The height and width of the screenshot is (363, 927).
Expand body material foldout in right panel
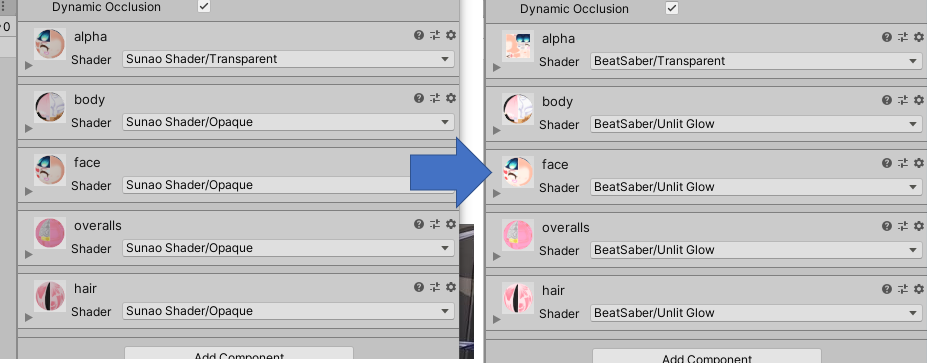click(x=496, y=131)
